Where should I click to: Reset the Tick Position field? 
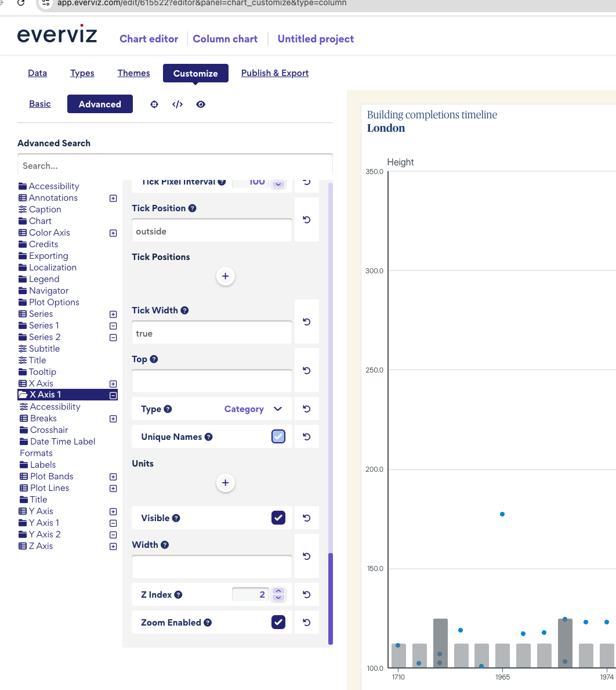[x=307, y=220]
